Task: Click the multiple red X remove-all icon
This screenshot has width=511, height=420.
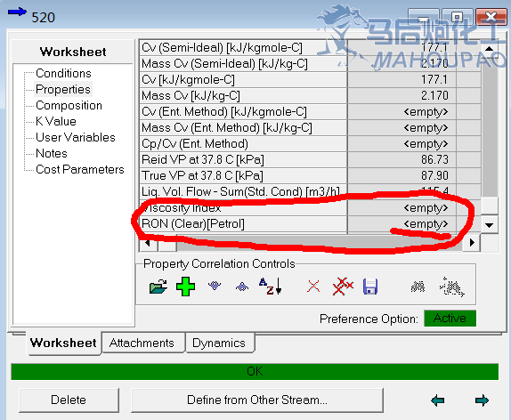Action: tap(343, 287)
